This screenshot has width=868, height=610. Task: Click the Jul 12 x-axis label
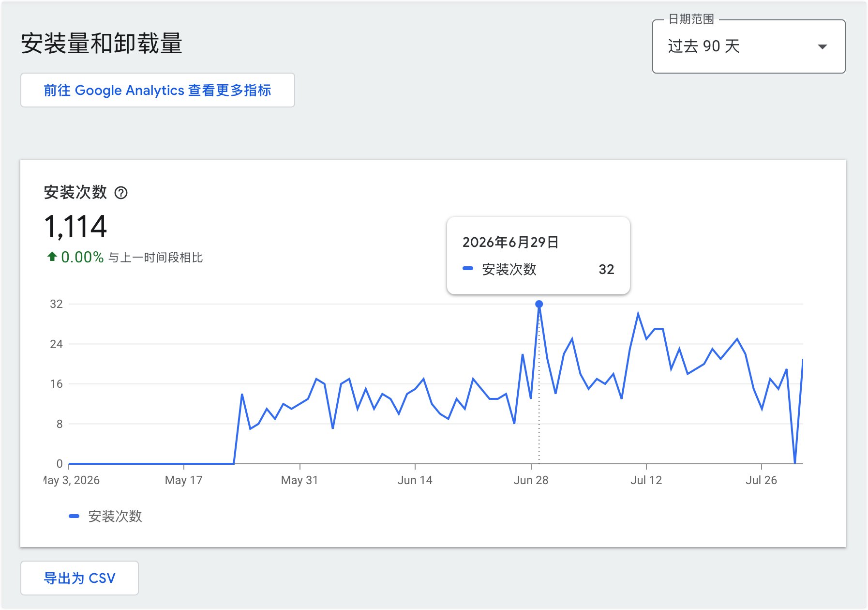(x=646, y=480)
